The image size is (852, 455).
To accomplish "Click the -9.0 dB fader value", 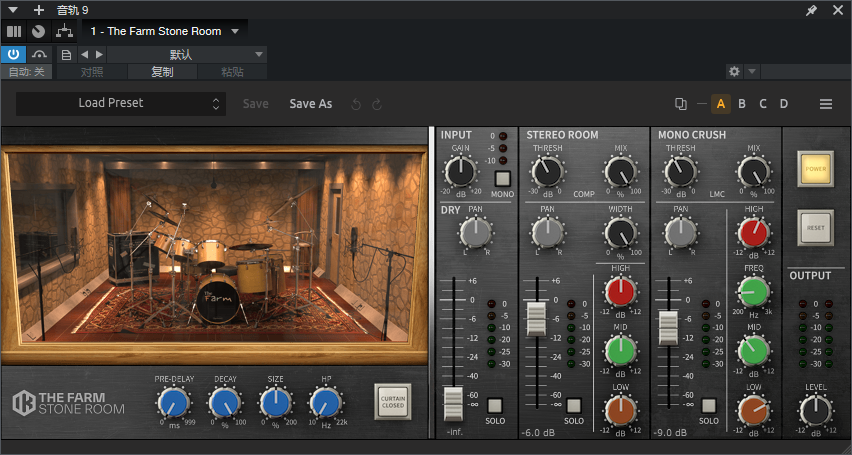I will tap(671, 433).
